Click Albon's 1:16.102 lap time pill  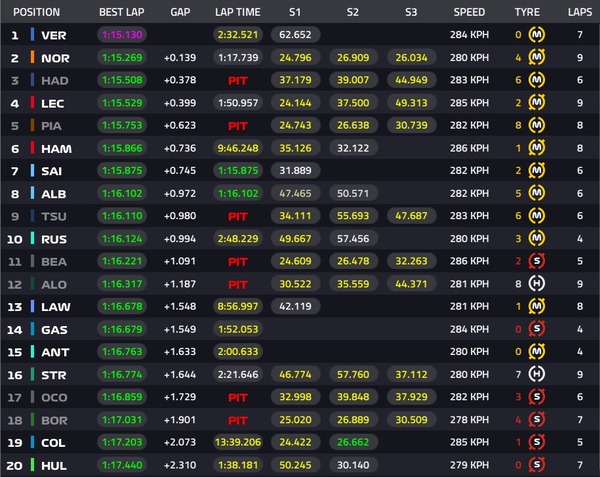(x=238, y=193)
